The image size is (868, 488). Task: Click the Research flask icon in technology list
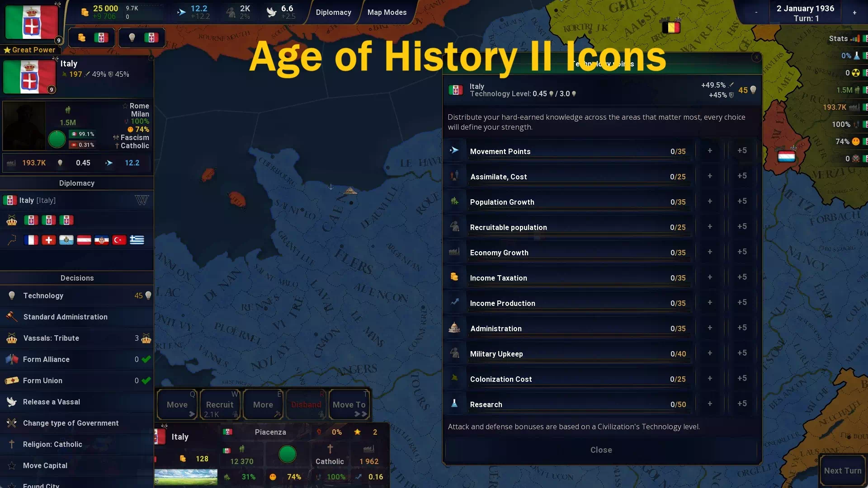point(454,404)
